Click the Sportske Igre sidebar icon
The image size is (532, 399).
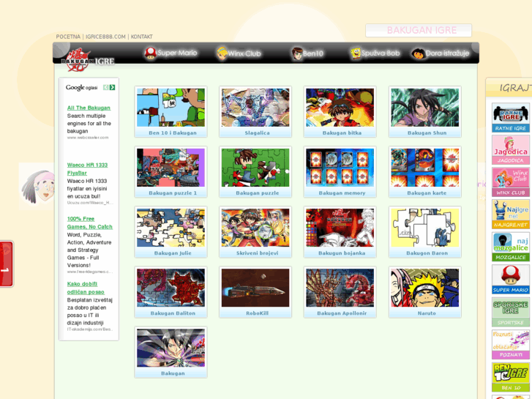click(x=511, y=312)
